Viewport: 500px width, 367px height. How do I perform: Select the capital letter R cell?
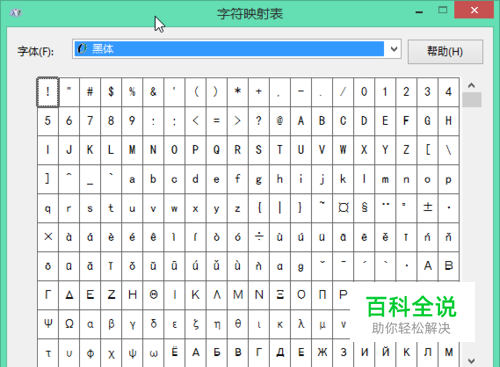[238, 150]
